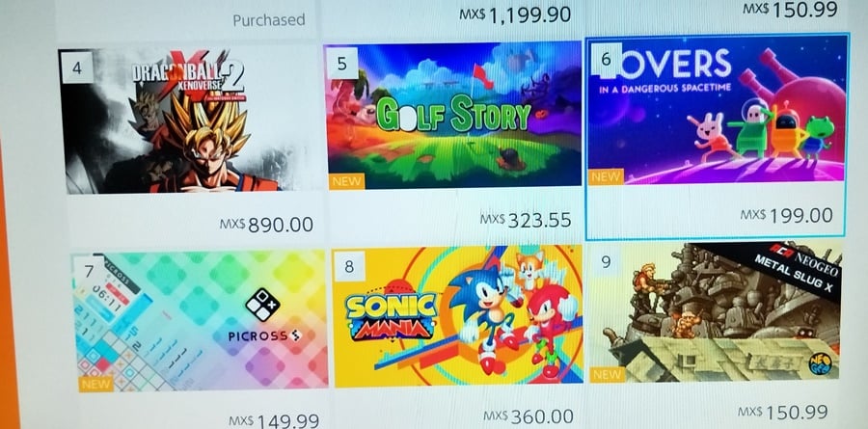Click the NEW label on Lovers tile
The image size is (868, 429).
[x=606, y=177]
